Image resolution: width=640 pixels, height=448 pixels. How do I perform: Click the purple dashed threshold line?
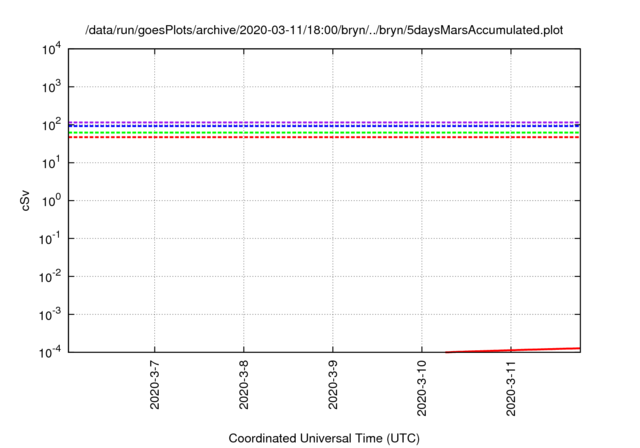point(324,122)
